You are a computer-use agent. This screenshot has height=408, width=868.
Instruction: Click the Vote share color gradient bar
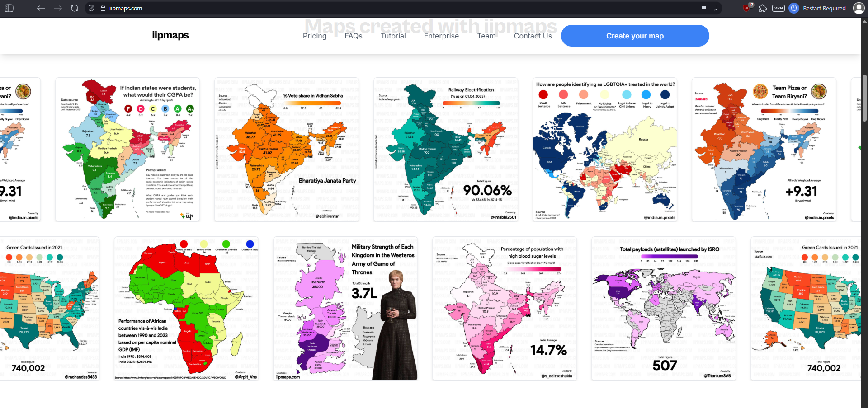pyautogui.click(x=312, y=103)
